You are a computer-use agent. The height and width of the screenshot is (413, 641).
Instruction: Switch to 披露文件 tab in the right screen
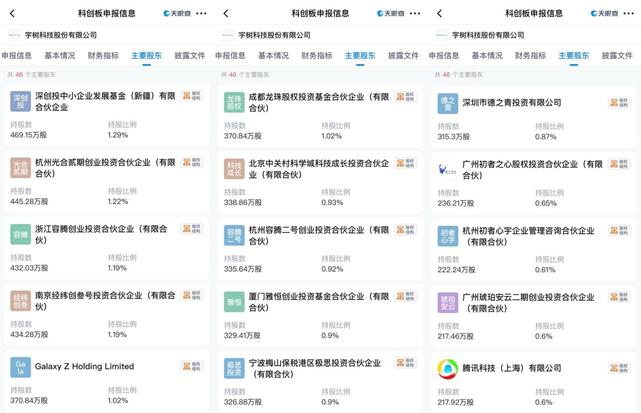[617, 56]
